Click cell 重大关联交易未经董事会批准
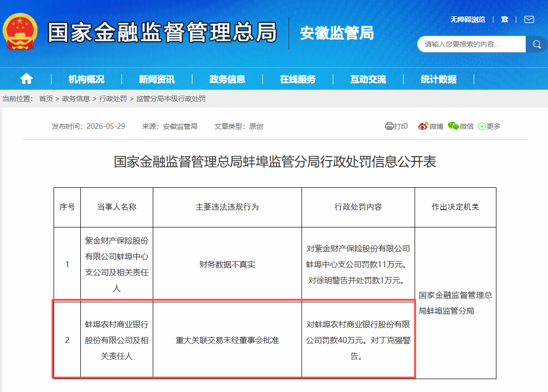548x392 pixels. point(227,340)
